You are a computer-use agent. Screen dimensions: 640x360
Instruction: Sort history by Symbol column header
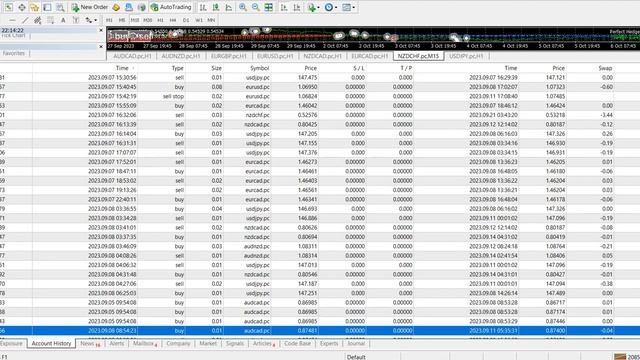(259, 68)
